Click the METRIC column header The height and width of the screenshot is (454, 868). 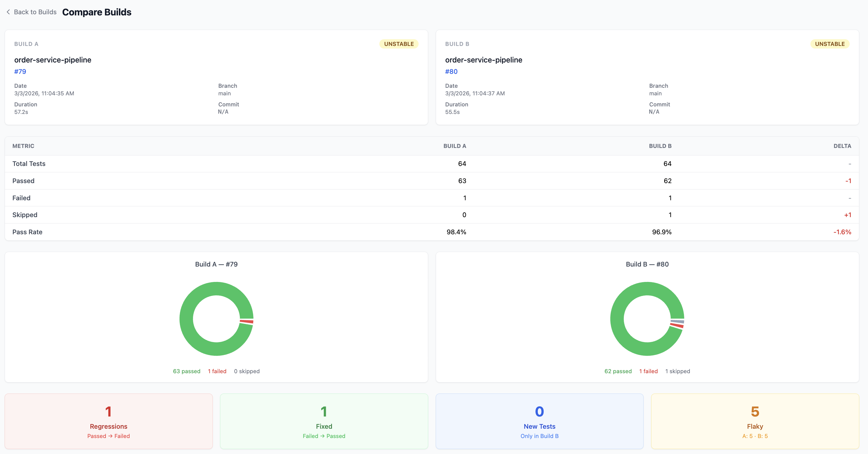(x=23, y=146)
